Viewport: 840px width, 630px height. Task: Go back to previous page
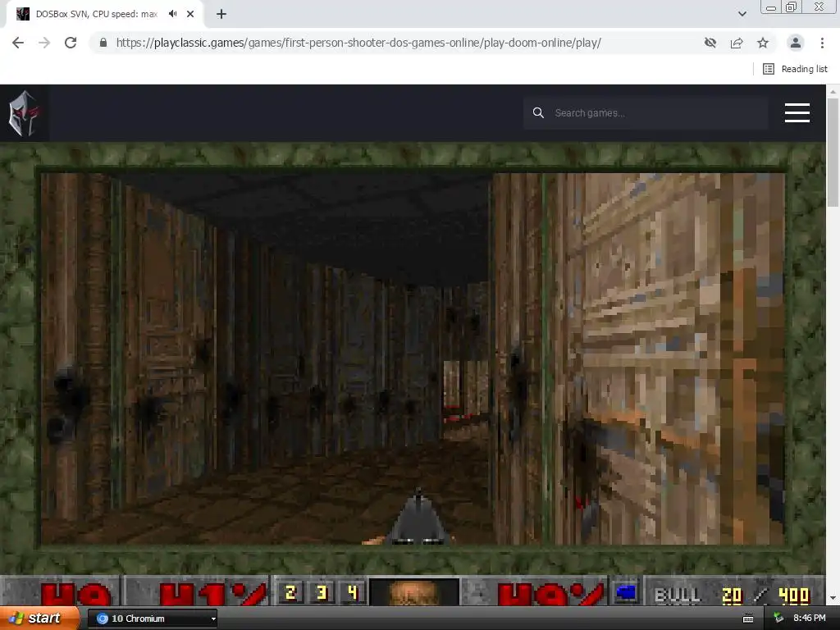pos(18,43)
